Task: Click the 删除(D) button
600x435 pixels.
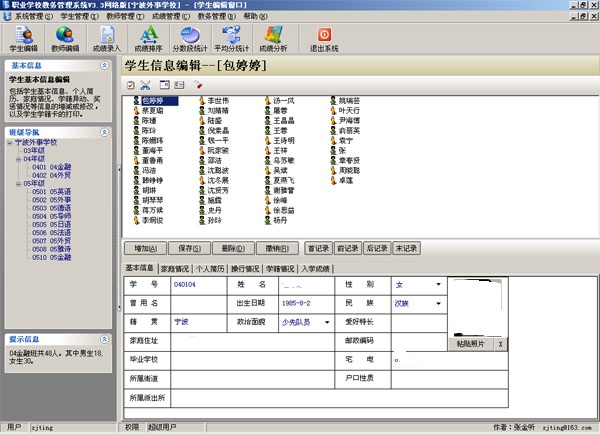Action: point(233,248)
